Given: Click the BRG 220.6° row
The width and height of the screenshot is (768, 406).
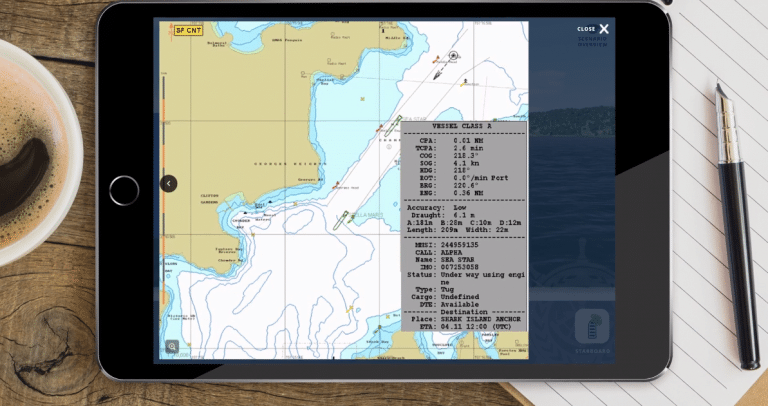Looking at the screenshot, I should 449,186.
